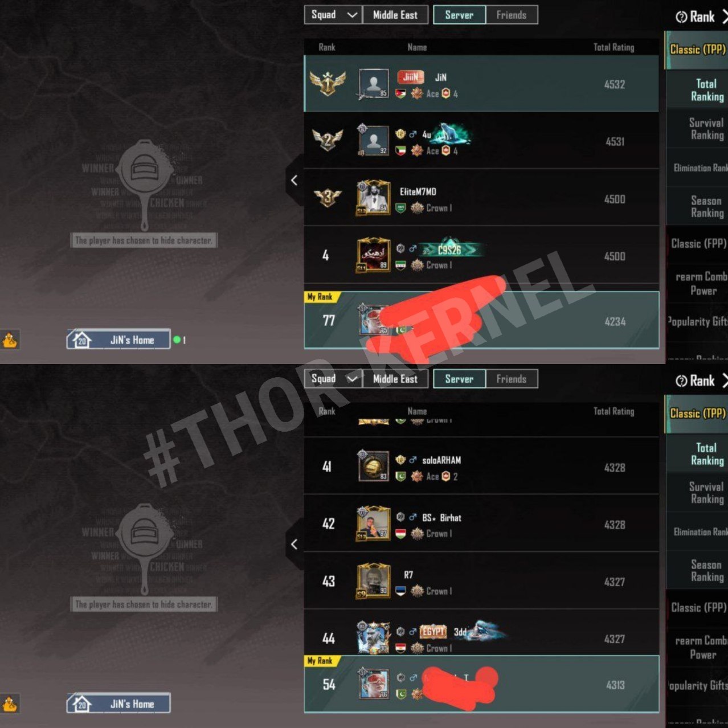Screen dimensions: 728x728
Task: Open the rank 1 player JiN avatar
Action: tap(374, 84)
